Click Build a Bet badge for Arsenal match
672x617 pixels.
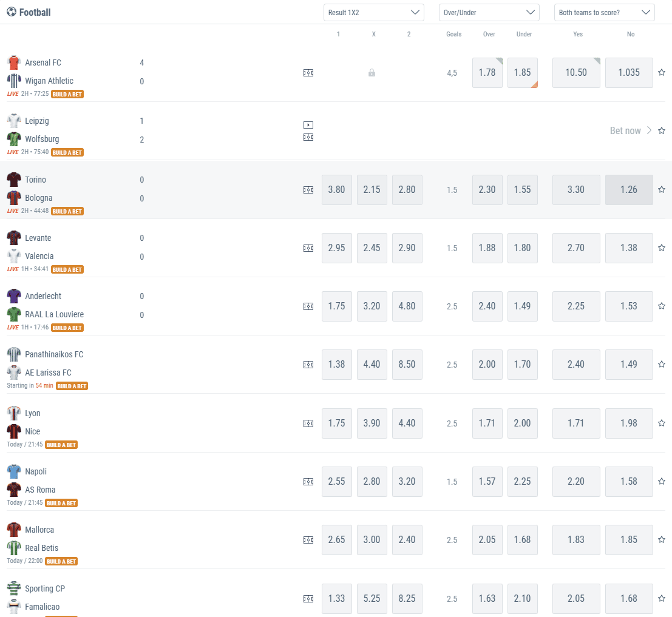67,94
